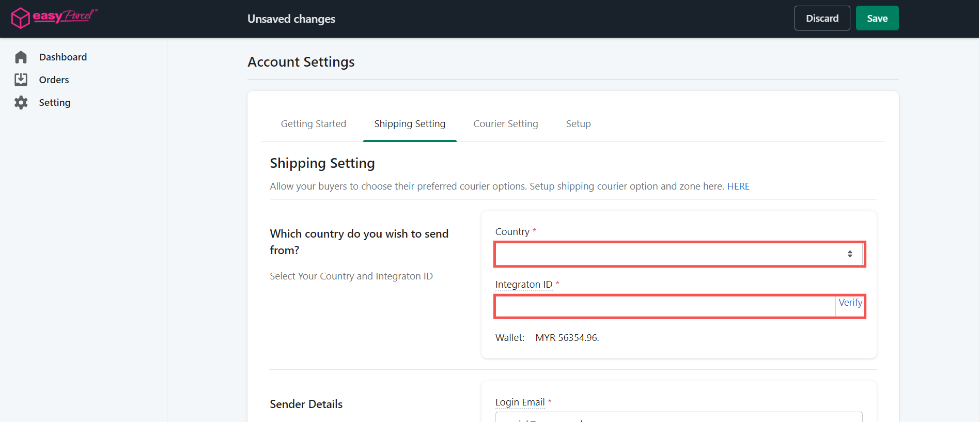The width and height of the screenshot is (980, 422).
Task: Click the Dashboard home icon
Action: pyautogui.click(x=21, y=57)
